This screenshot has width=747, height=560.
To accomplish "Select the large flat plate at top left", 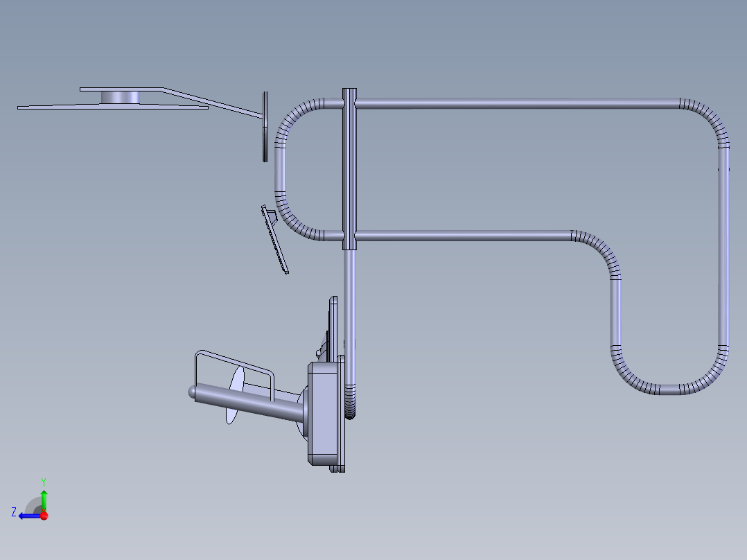I will tap(112, 107).
